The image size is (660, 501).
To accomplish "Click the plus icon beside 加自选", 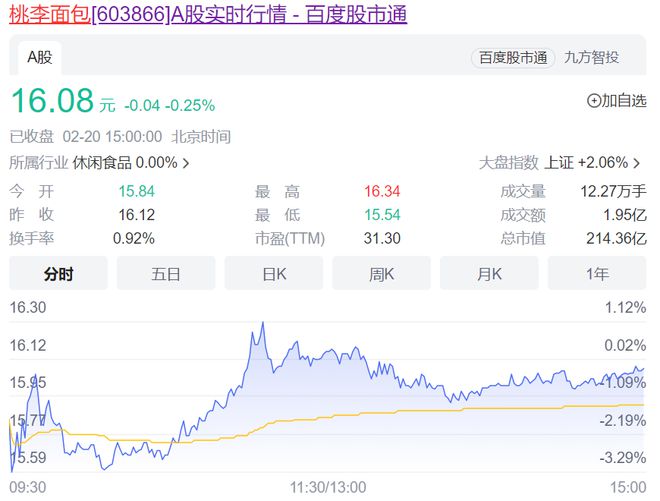I will 594,101.
